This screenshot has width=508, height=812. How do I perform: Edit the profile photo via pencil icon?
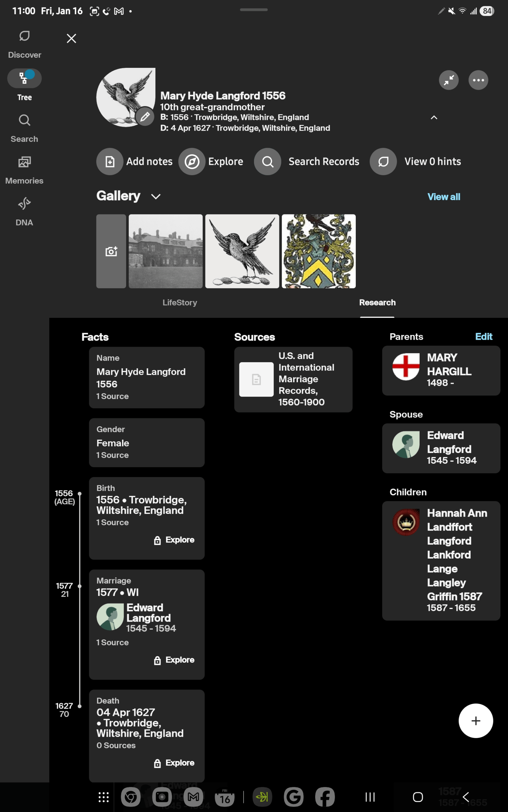click(145, 117)
